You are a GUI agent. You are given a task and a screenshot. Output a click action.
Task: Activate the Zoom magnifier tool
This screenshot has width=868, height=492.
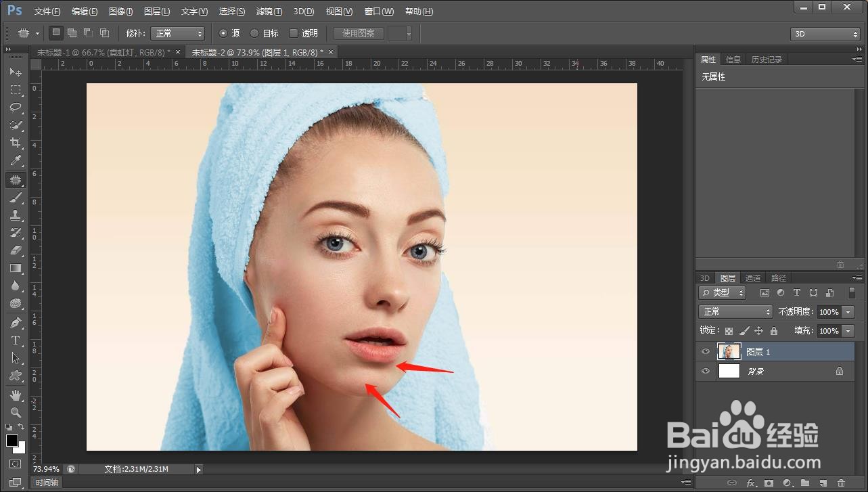(x=16, y=412)
